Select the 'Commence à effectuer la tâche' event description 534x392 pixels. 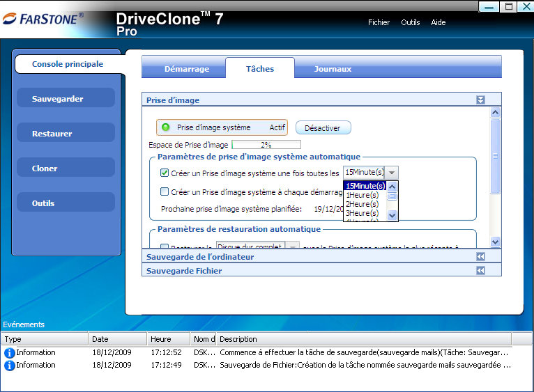point(364,352)
